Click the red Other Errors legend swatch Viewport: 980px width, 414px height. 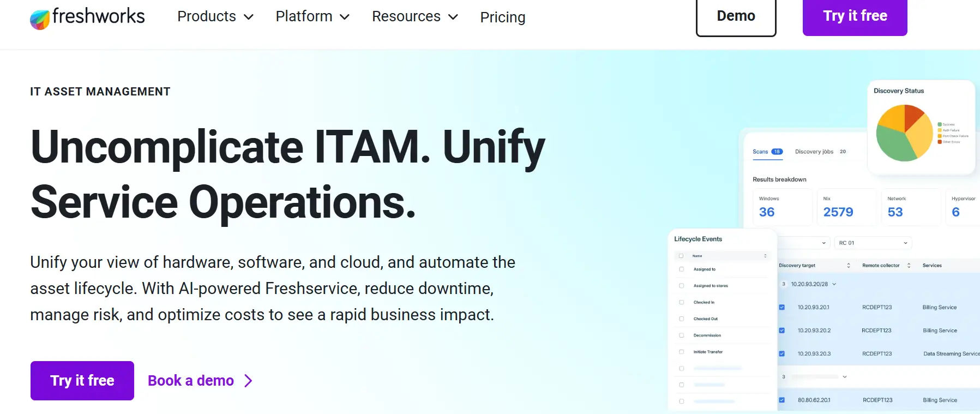940,142
